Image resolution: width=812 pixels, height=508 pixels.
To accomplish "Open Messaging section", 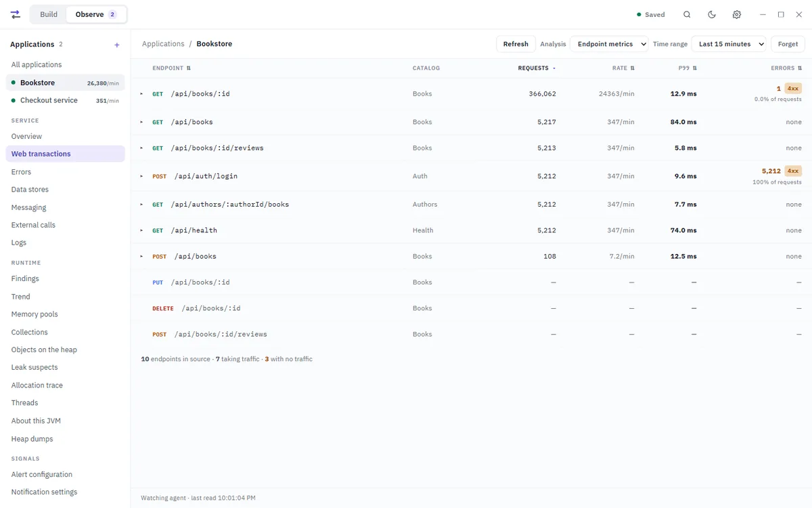I will [x=65, y=207].
